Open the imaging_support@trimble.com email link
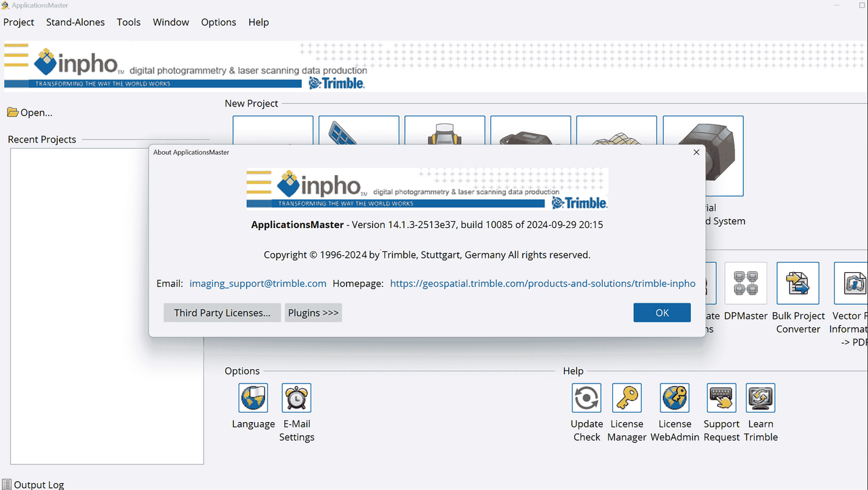Screen dimensions: 868x490 (x=258, y=283)
